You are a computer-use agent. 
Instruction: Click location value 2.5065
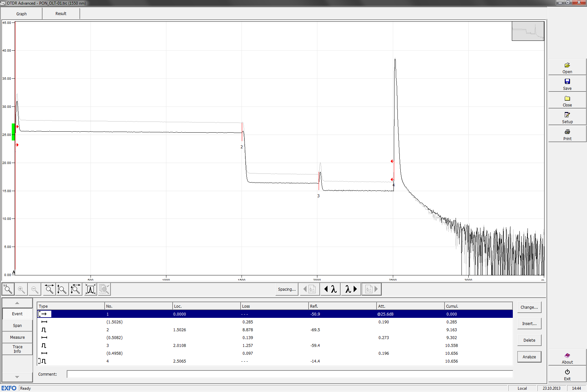click(x=179, y=361)
